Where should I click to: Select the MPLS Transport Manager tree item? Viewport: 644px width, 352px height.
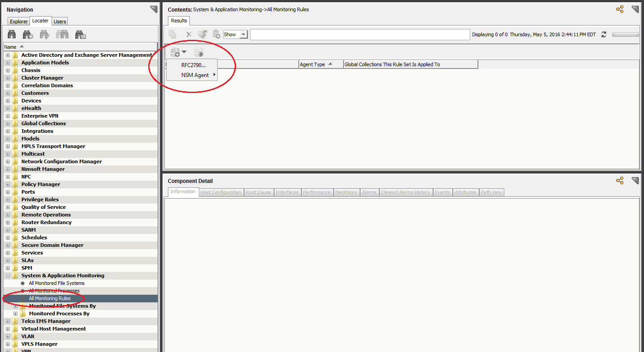click(53, 146)
